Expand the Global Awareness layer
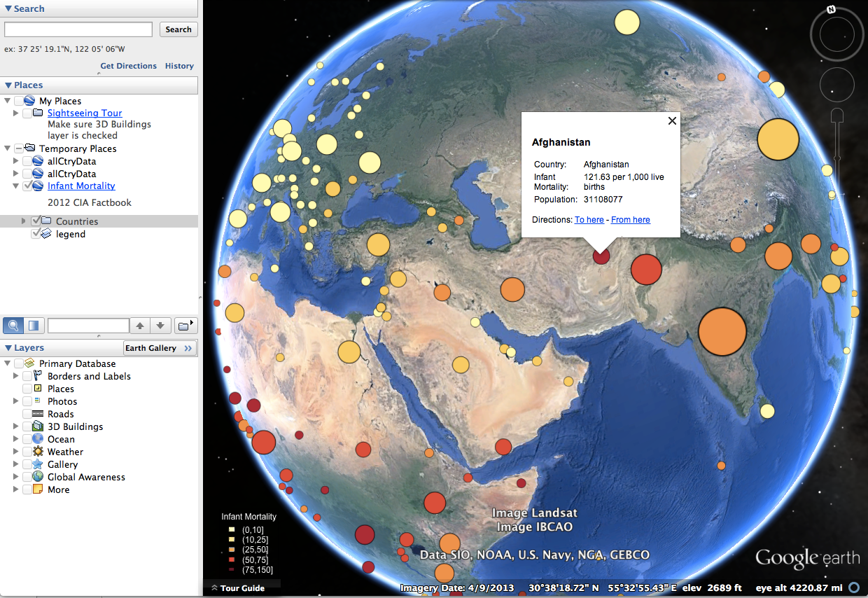Screen dimensions: 868x598 click(16, 477)
